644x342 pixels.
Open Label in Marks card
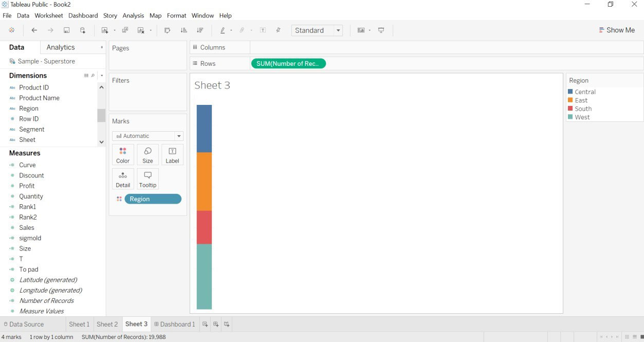[x=172, y=155]
